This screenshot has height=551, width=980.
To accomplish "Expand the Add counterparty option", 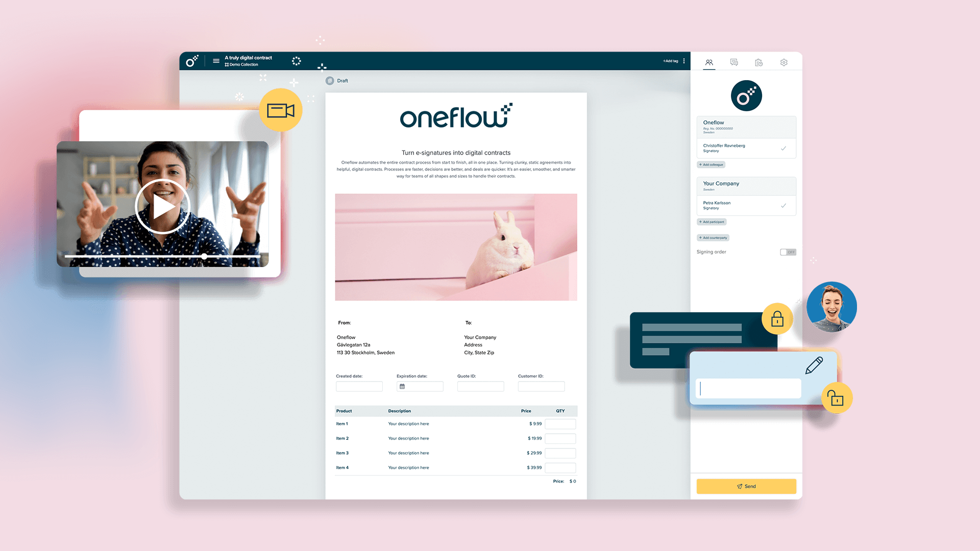I will (x=713, y=237).
